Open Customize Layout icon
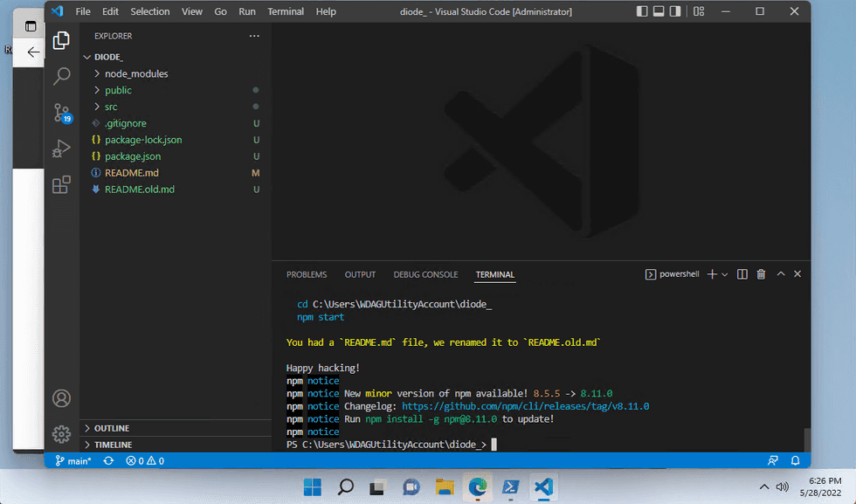 click(x=699, y=11)
